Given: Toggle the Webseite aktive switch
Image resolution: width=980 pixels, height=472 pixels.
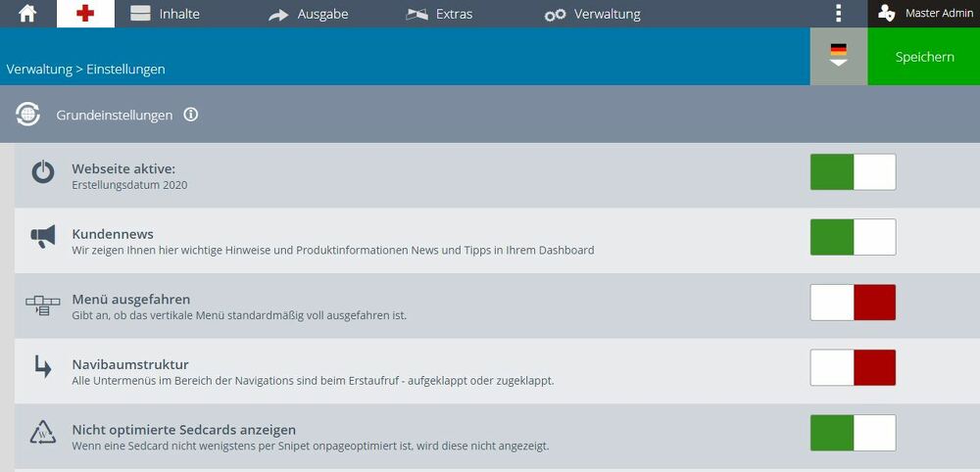Looking at the screenshot, I should pyautogui.click(x=854, y=172).
